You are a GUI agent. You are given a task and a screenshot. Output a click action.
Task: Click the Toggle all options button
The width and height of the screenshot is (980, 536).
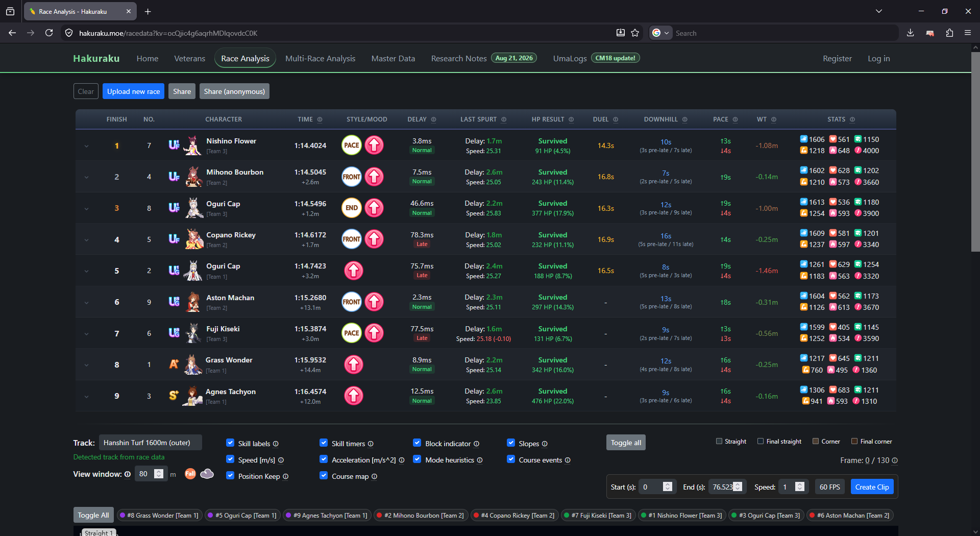[x=626, y=443]
